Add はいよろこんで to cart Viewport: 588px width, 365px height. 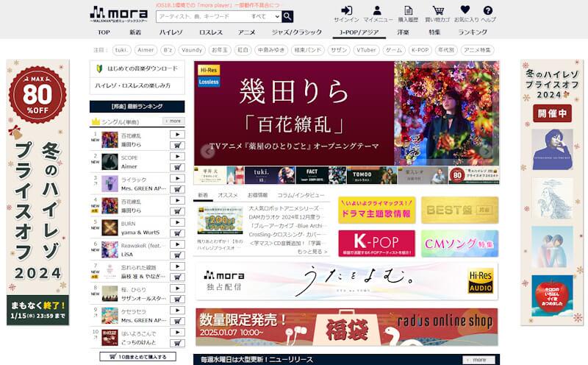(177, 343)
